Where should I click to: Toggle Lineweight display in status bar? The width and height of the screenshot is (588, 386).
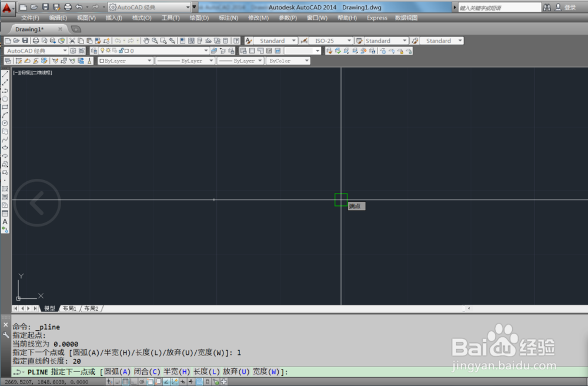tap(191, 381)
